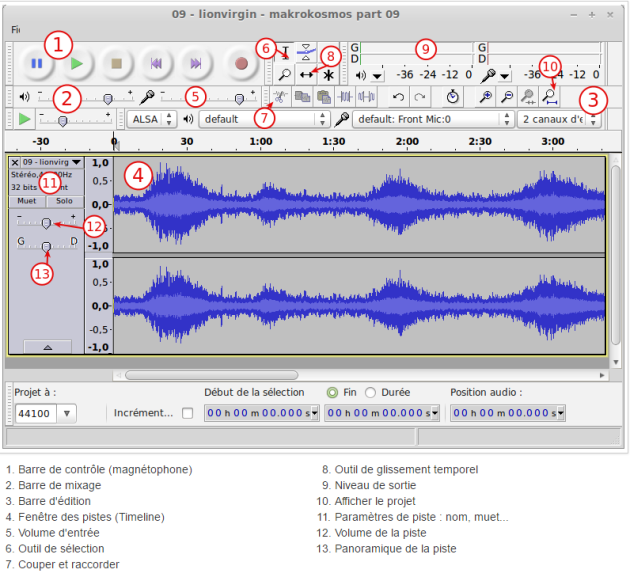The height and width of the screenshot is (577, 630).
Task: Click the Stop playback button
Action: click(x=118, y=64)
